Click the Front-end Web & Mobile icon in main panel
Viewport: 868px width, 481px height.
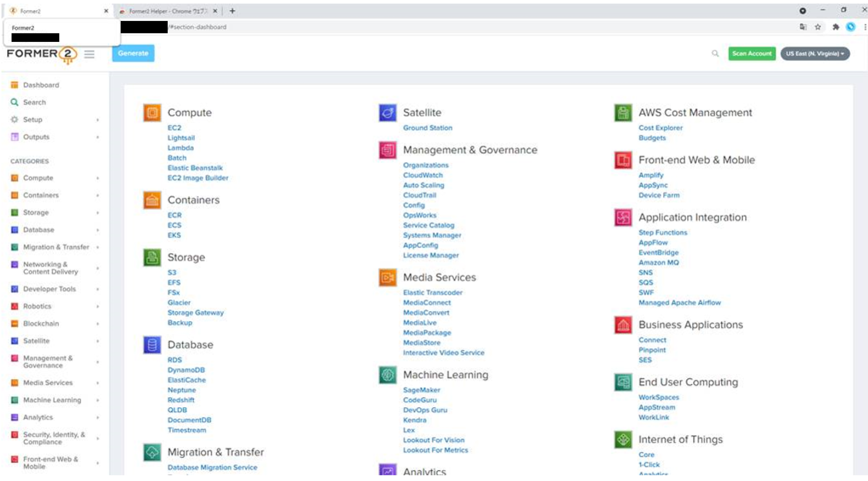(624, 161)
